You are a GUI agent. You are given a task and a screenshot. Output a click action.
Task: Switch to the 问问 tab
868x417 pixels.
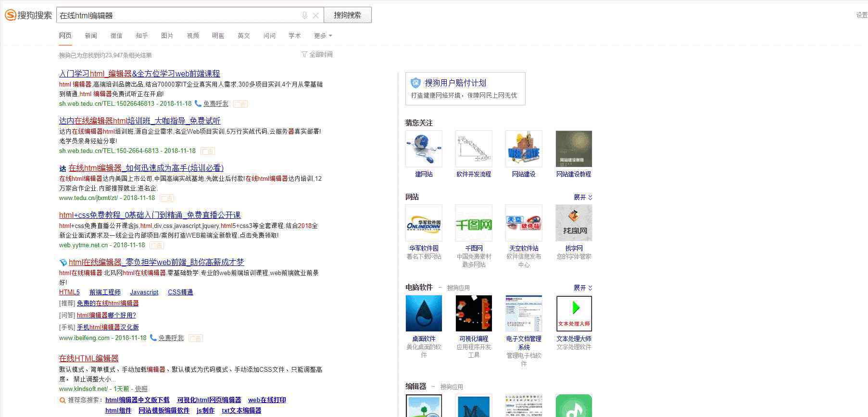click(269, 36)
